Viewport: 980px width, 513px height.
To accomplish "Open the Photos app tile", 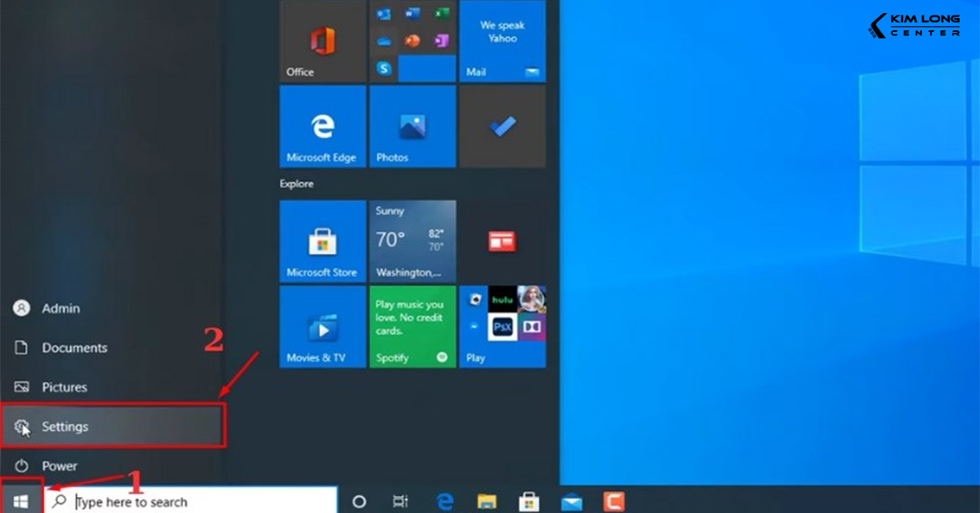I will pos(412,127).
